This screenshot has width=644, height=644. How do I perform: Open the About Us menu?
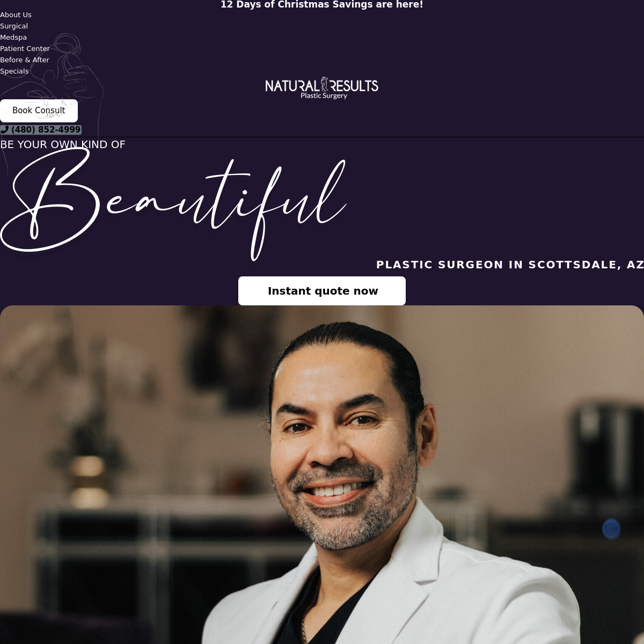(x=16, y=15)
